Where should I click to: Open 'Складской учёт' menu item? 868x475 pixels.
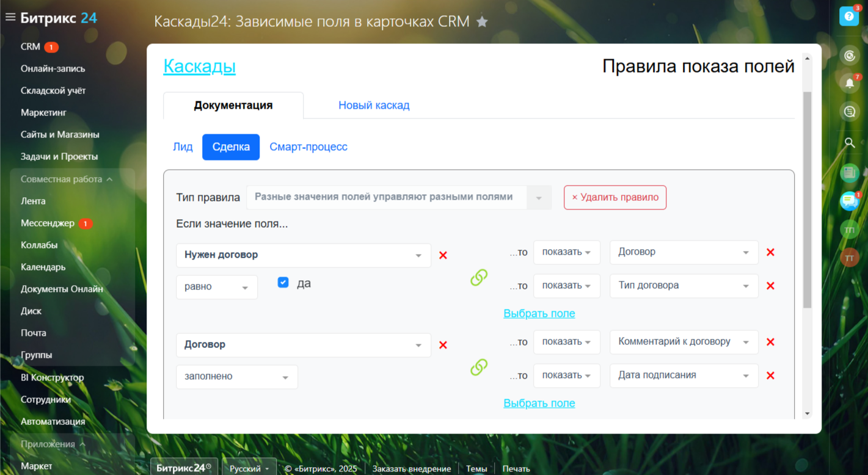tap(53, 91)
